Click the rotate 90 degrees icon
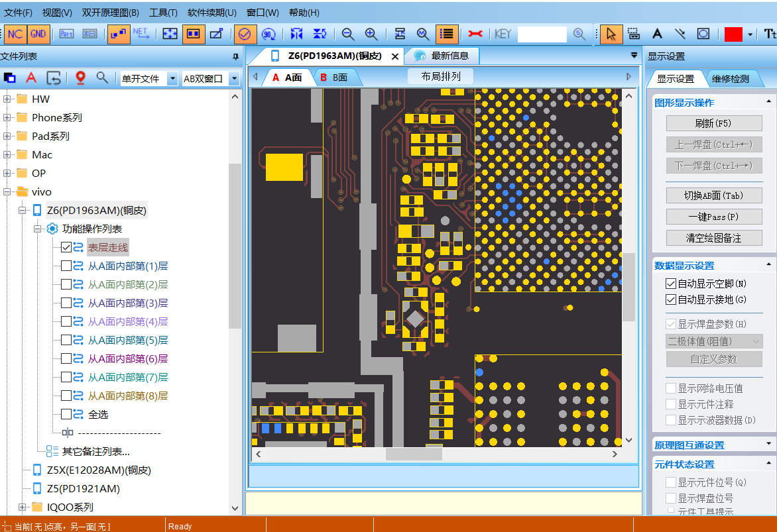The height and width of the screenshot is (532, 777). point(269,34)
